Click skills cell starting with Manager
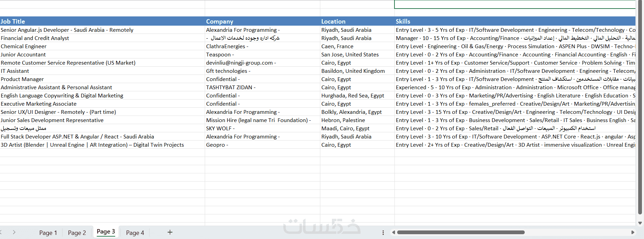644x239 pixels. [x=515, y=38]
